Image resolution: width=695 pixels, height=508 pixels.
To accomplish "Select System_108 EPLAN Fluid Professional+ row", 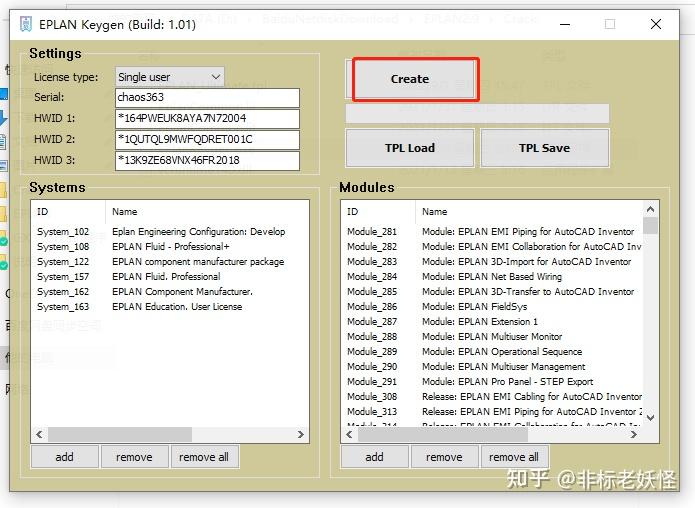I will (x=170, y=247).
